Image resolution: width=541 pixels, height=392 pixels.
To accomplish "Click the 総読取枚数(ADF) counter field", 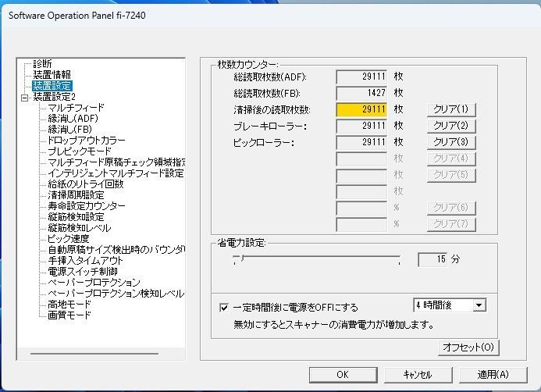I will pyautogui.click(x=361, y=77).
